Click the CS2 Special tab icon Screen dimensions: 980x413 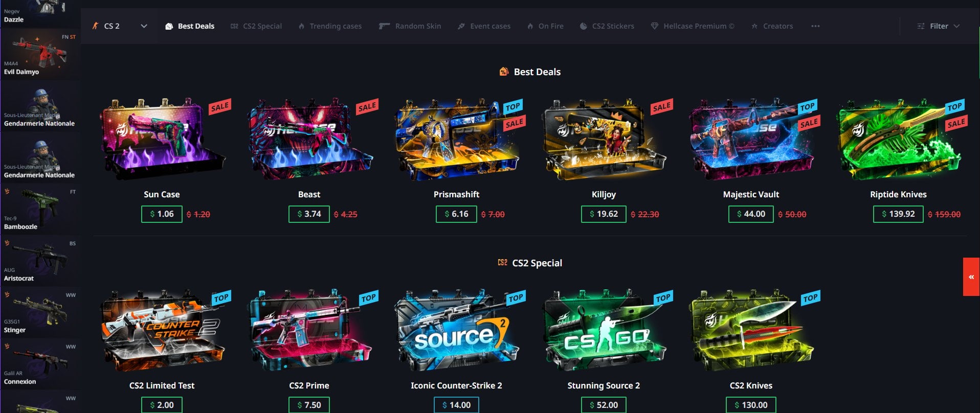234,26
